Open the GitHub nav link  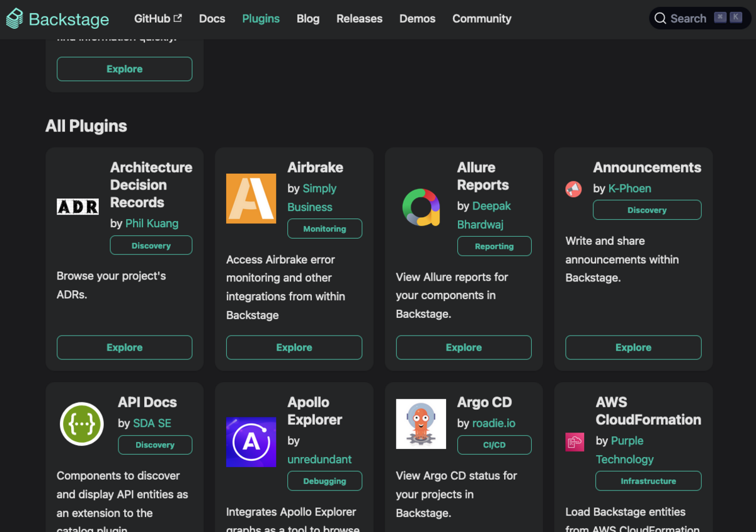point(158,18)
